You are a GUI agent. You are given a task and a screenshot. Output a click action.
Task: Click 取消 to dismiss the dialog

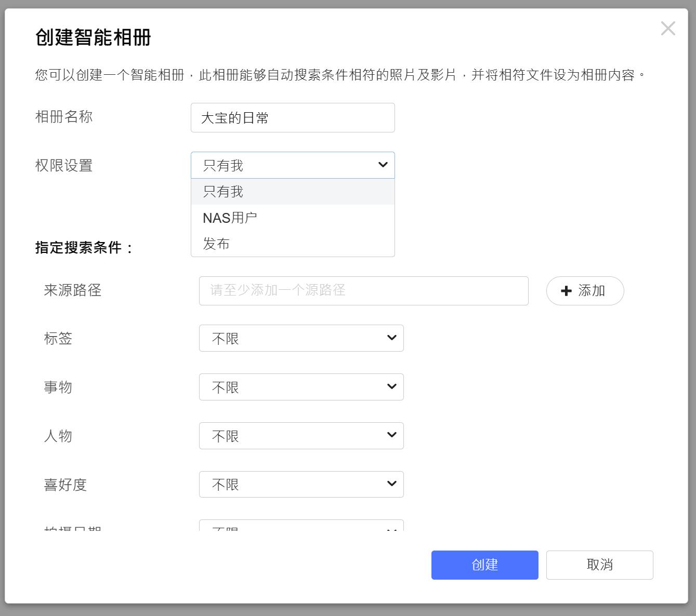coord(599,565)
